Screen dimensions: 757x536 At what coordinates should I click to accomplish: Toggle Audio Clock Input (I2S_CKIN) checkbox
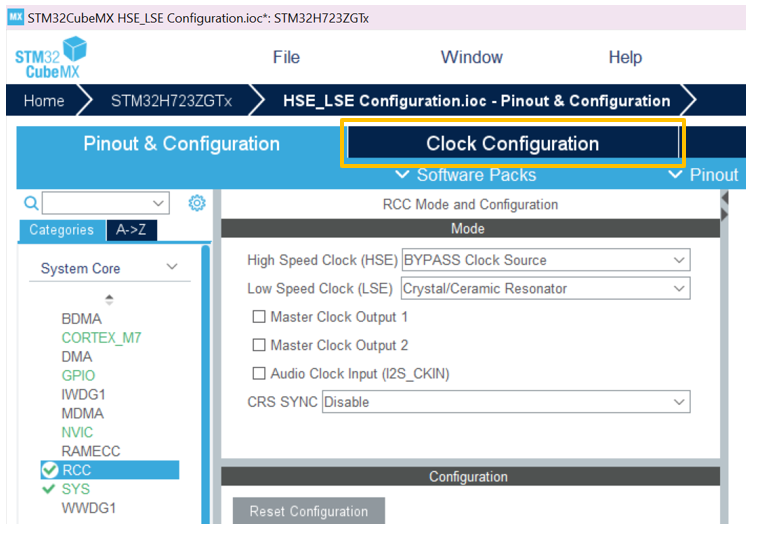click(x=259, y=373)
